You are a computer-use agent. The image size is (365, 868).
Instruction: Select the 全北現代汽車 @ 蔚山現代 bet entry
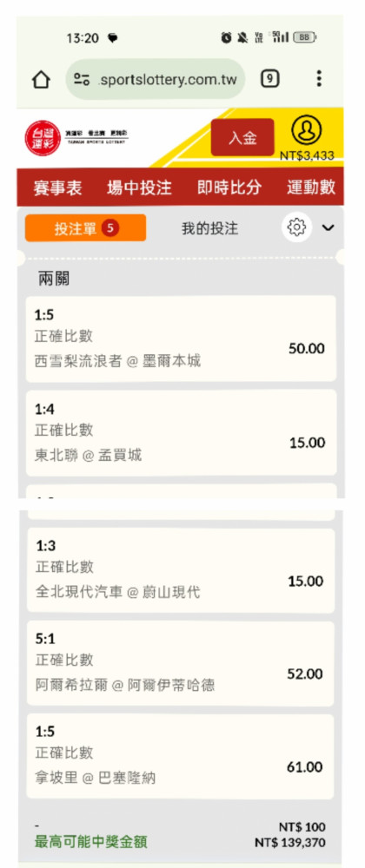coord(181,571)
